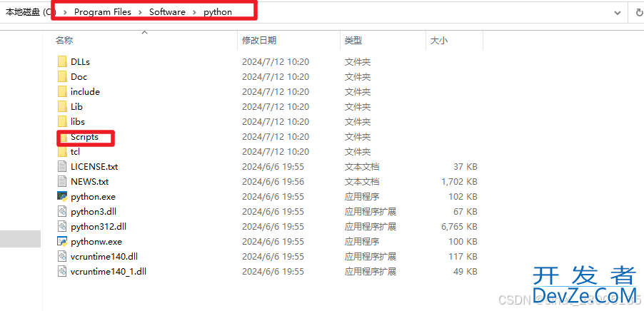
Task: Click the 117 KB size value
Action: click(463, 256)
